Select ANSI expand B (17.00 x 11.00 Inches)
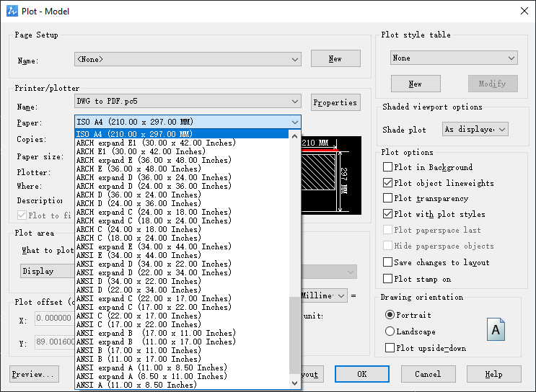The image size is (536, 392). coord(182,333)
